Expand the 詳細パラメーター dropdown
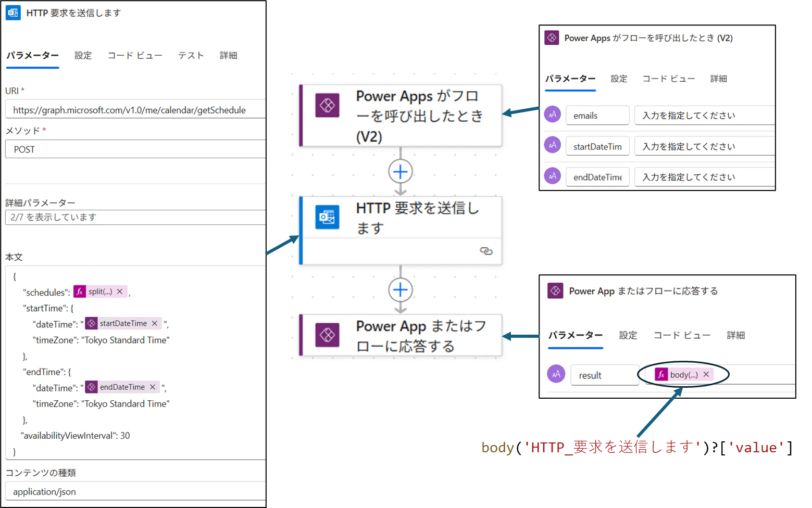This screenshot has width=812, height=508. (135, 217)
